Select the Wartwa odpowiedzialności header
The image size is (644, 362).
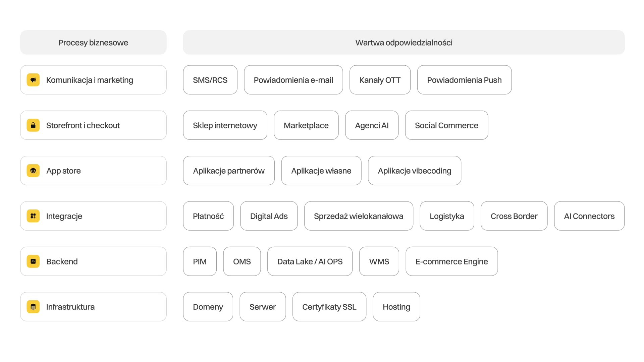click(x=404, y=43)
